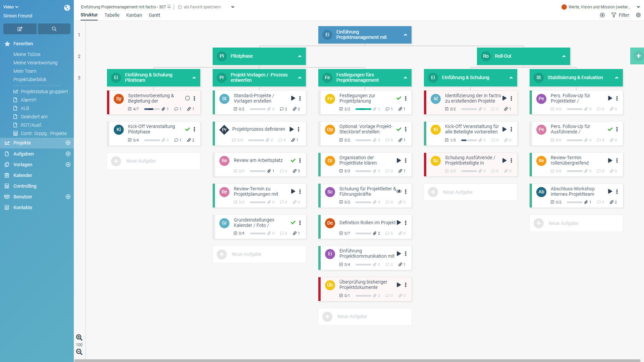
Task: Click the search icon in sidebar
Action: click(x=54, y=29)
